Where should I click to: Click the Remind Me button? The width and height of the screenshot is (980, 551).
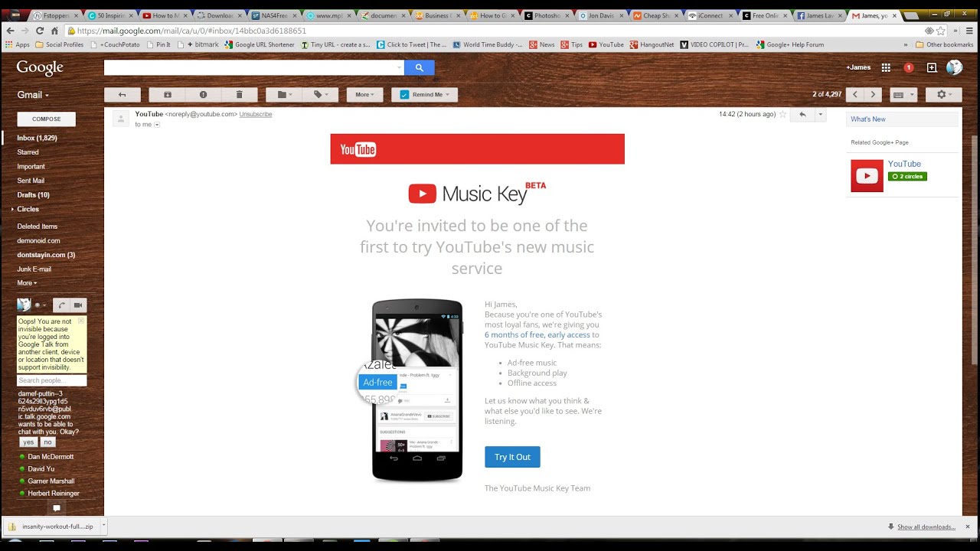[x=425, y=94]
